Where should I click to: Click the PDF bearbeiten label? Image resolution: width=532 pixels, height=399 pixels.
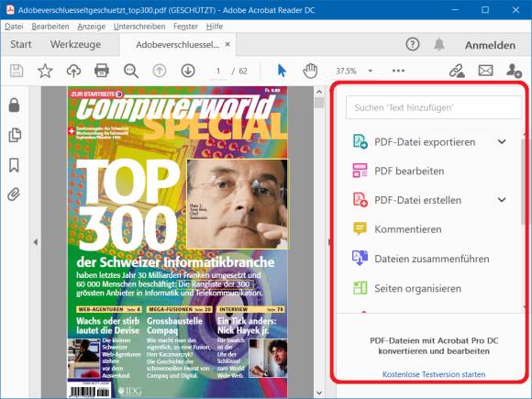pyautogui.click(x=409, y=171)
